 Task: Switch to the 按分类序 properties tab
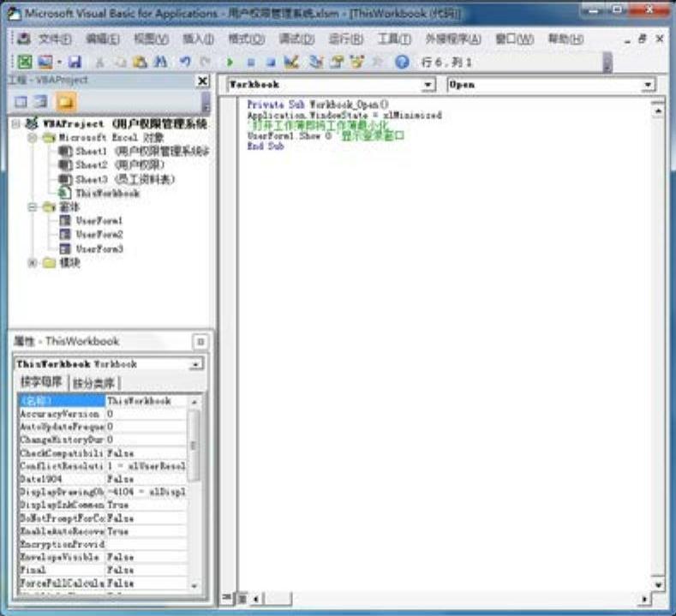(x=93, y=383)
